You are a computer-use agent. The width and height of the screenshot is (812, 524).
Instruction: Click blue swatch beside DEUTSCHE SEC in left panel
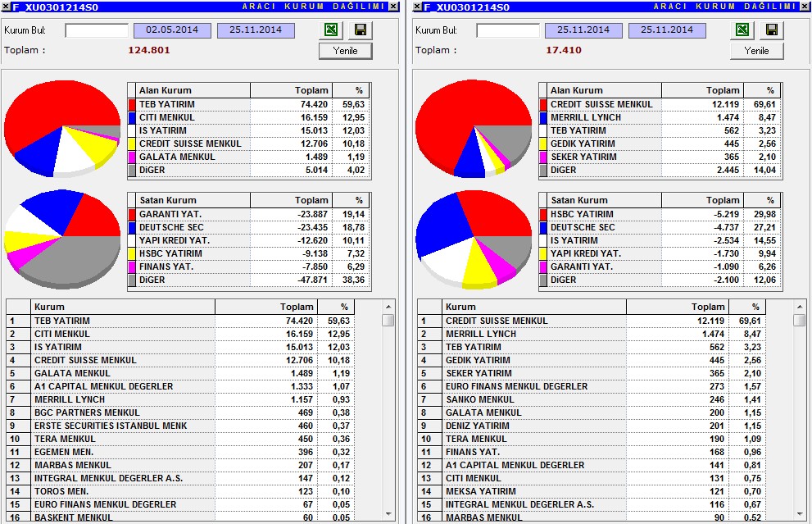coord(132,227)
